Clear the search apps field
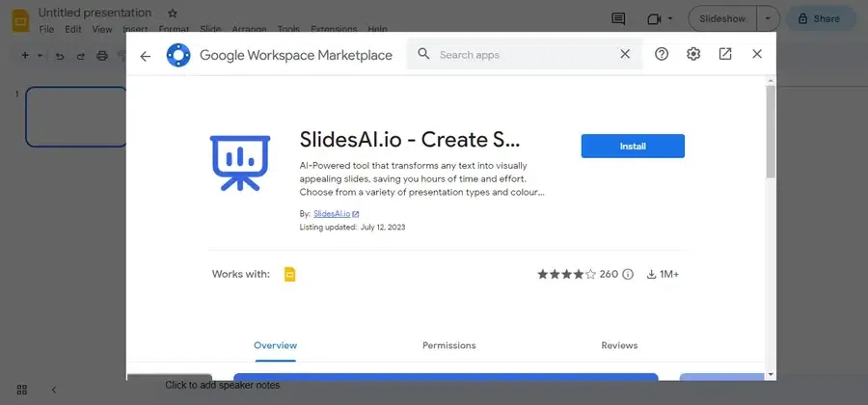 coord(624,54)
